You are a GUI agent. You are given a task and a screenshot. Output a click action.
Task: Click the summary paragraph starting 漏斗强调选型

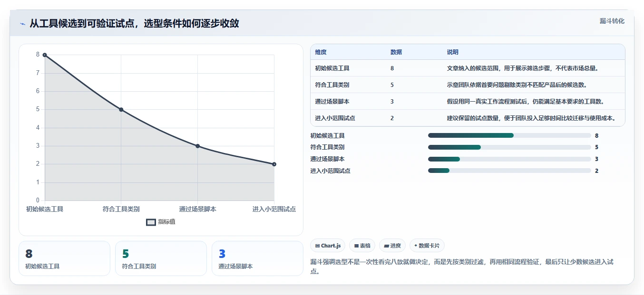click(461, 266)
